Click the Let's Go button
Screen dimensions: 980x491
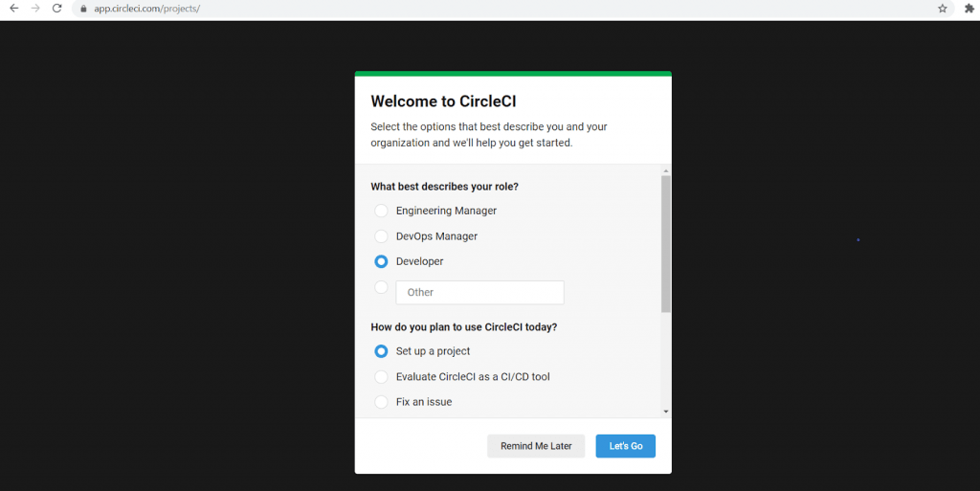tap(625, 446)
